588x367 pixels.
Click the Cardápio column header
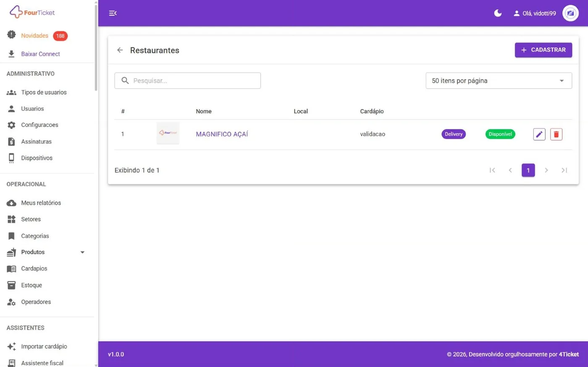372,111
